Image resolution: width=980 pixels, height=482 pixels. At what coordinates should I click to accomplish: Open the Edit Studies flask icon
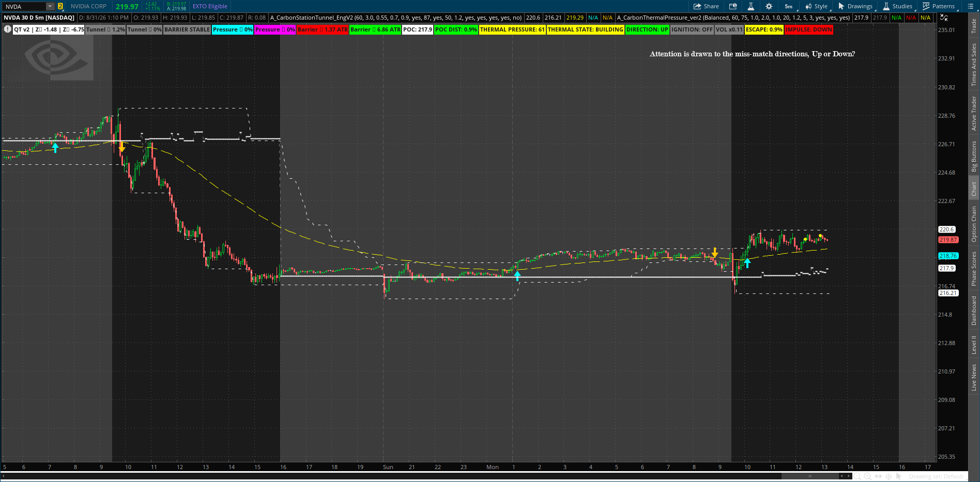pyautogui.click(x=751, y=6)
